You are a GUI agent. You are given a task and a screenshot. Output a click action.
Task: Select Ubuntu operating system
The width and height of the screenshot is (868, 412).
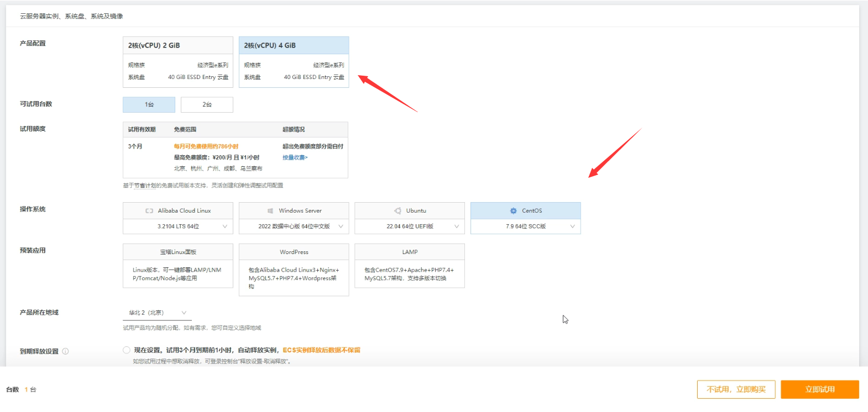[x=410, y=210]
